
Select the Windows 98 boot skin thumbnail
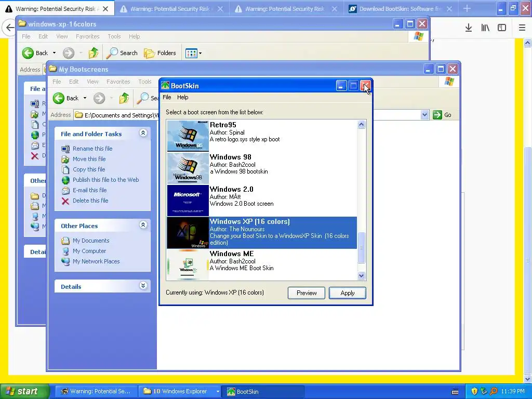coord(188,168)
